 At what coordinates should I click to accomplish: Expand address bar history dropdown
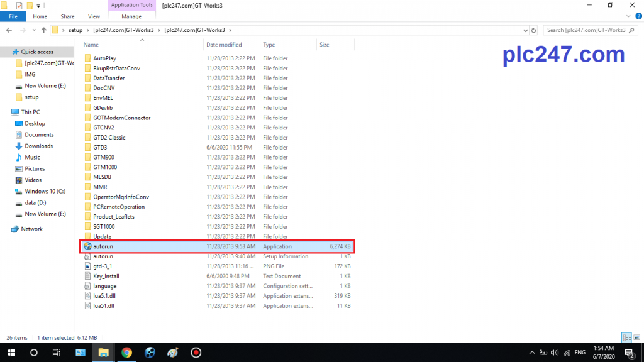(x=525, y=30)
